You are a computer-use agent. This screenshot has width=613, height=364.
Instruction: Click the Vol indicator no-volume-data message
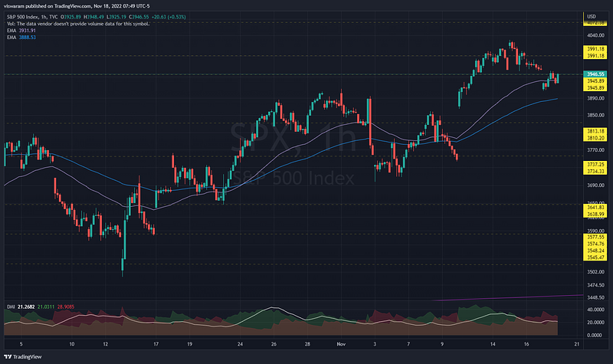point(78,24)
